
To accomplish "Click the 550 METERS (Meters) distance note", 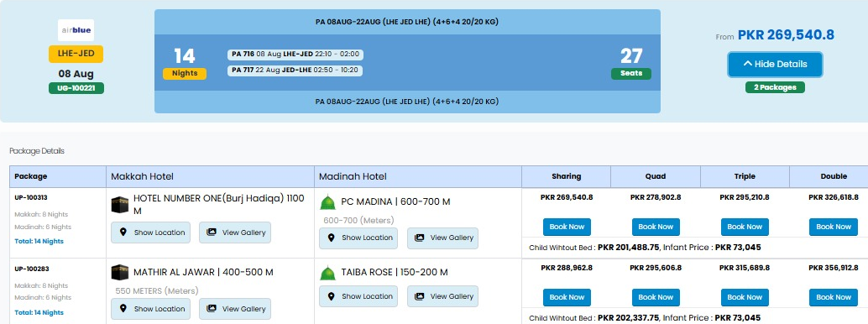I will (x=157, y=290).
